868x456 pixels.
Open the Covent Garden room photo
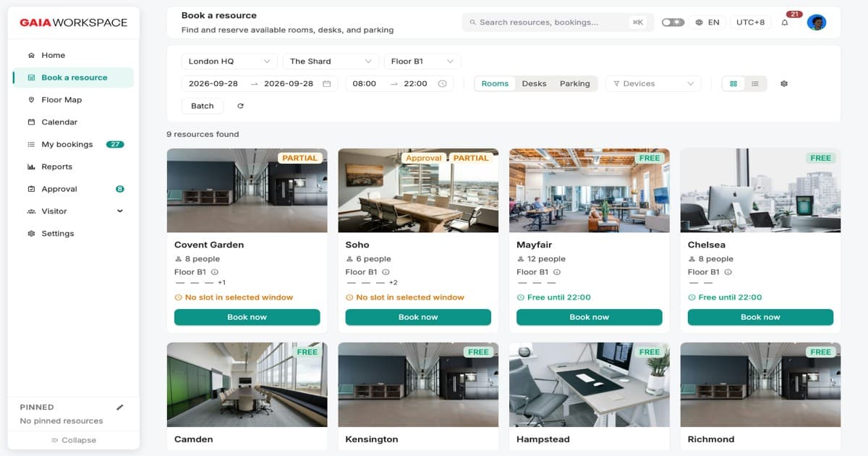tap(247, 190)
